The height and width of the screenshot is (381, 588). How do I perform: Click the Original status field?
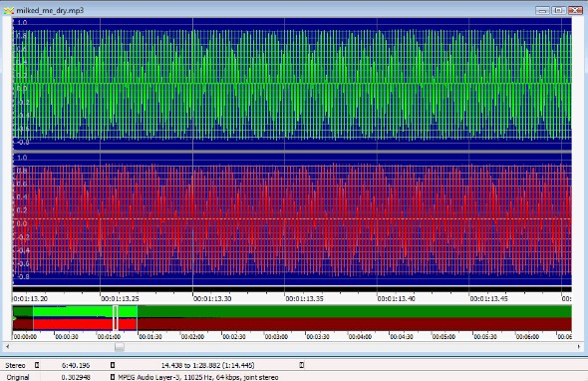coord(18,377)
